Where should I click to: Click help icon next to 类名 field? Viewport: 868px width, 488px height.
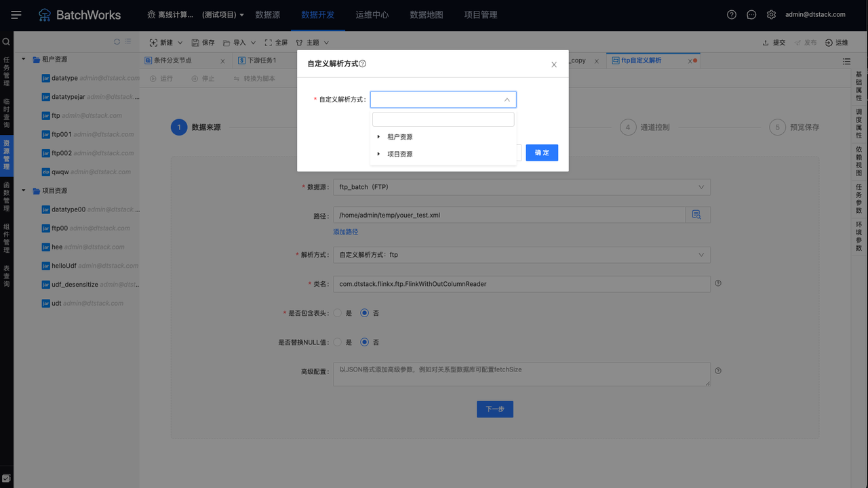point(718,283)
